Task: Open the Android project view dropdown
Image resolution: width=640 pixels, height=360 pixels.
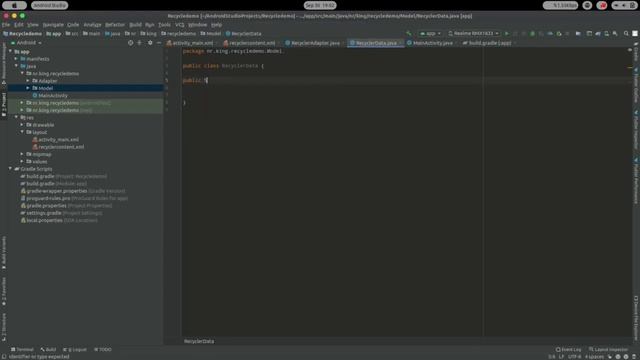Action: pyautogui.click(x=26, y=42)
